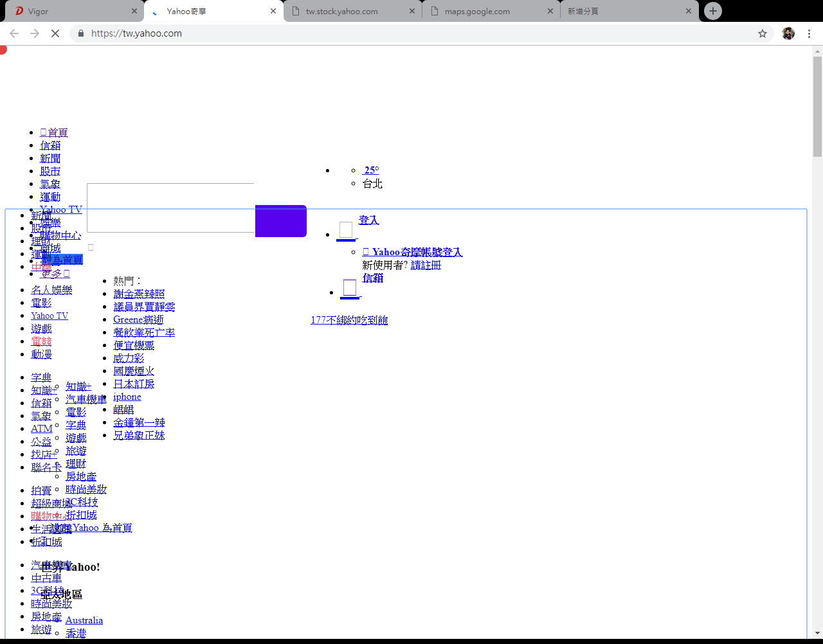Screen dimensions: 823x644
Task: Open trending topic 謝金燕辣照
Action: (139, 294)
